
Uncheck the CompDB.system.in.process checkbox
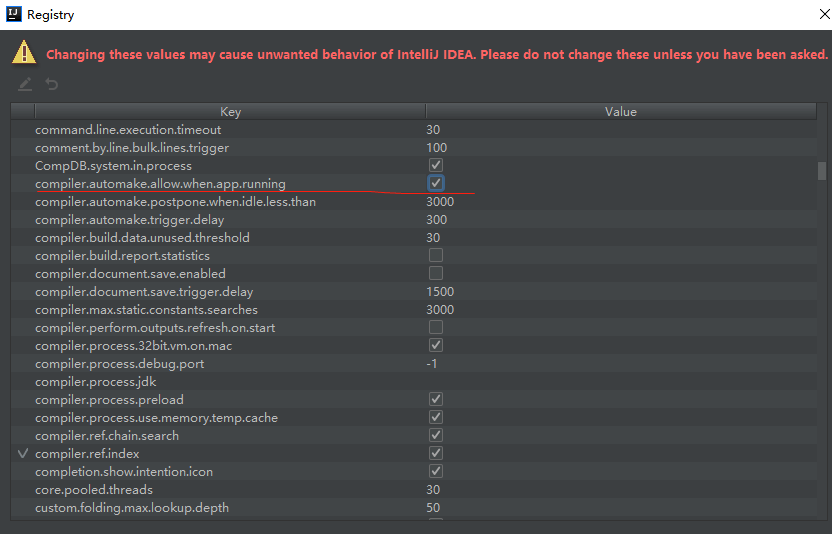click(436, 165)
